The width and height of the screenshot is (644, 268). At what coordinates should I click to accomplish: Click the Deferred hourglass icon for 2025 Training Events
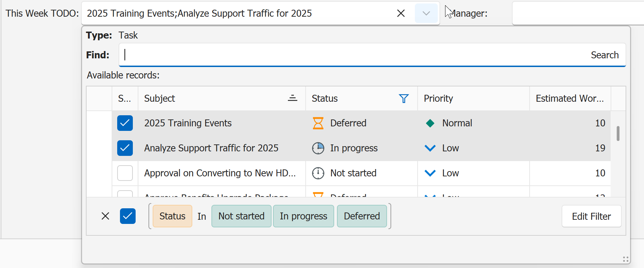318,123
